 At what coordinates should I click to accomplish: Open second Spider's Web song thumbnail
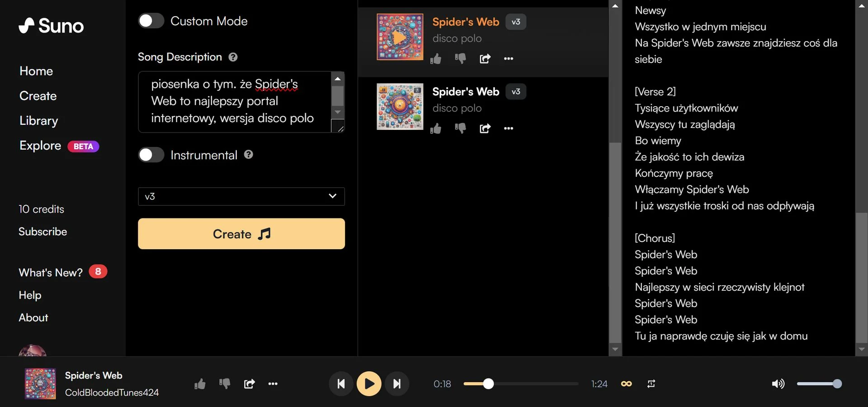400,107
